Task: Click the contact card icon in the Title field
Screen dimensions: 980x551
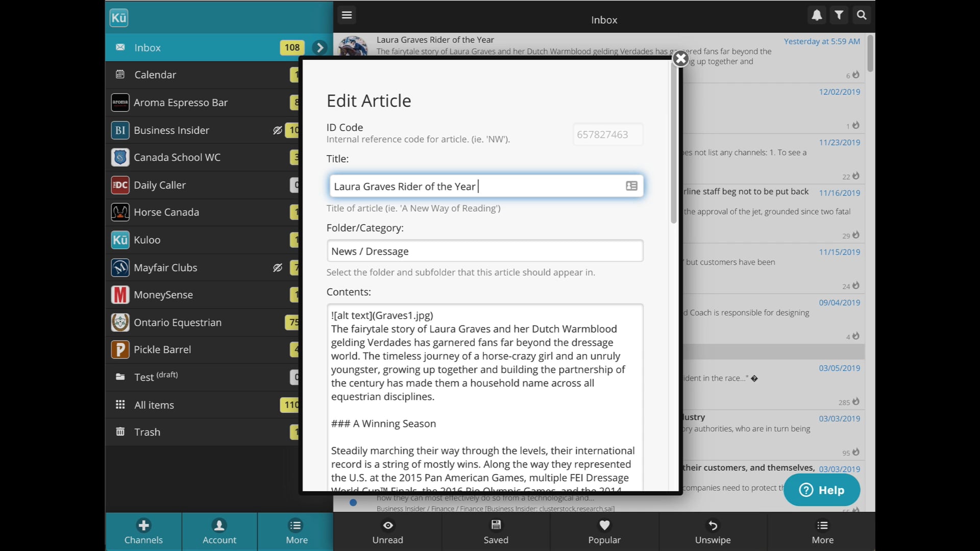Action: pyautogui.click(x=631, y=186)
